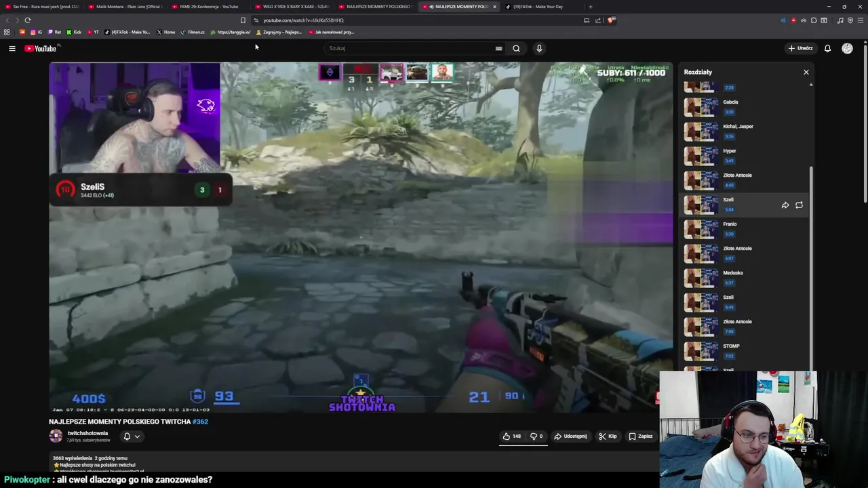Loop the Szeli 5:04 chapter

[x=799, y=205]
